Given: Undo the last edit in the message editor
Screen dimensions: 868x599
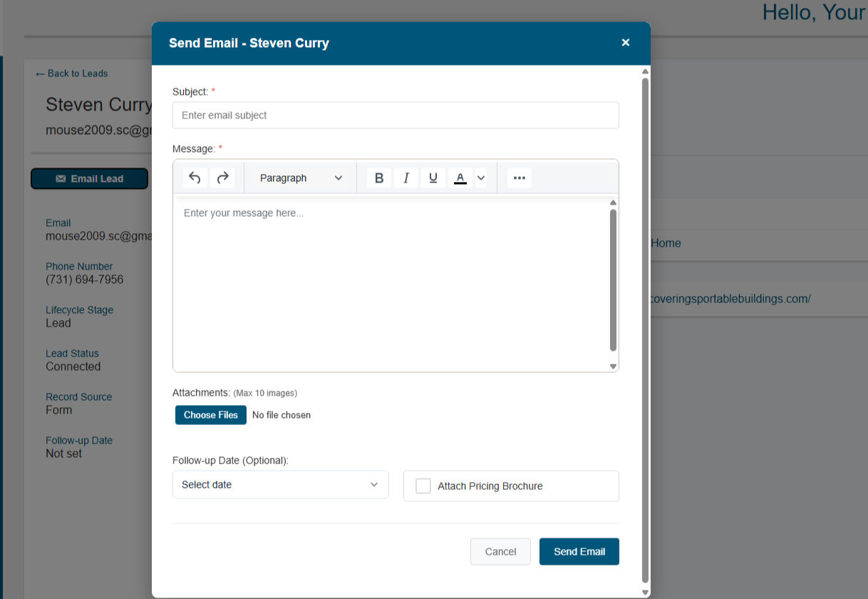Looking at the screenshot, I should pos(195,178).
